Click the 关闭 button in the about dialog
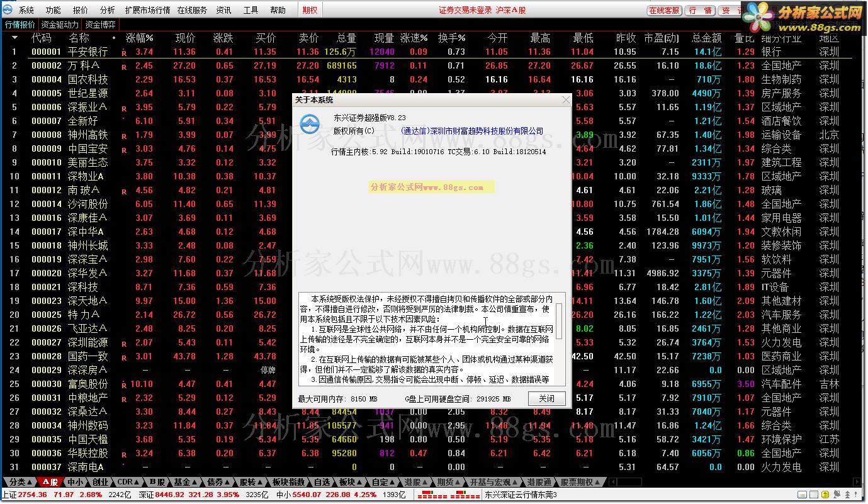Viewport: 868px width, 504px height. 546,398
